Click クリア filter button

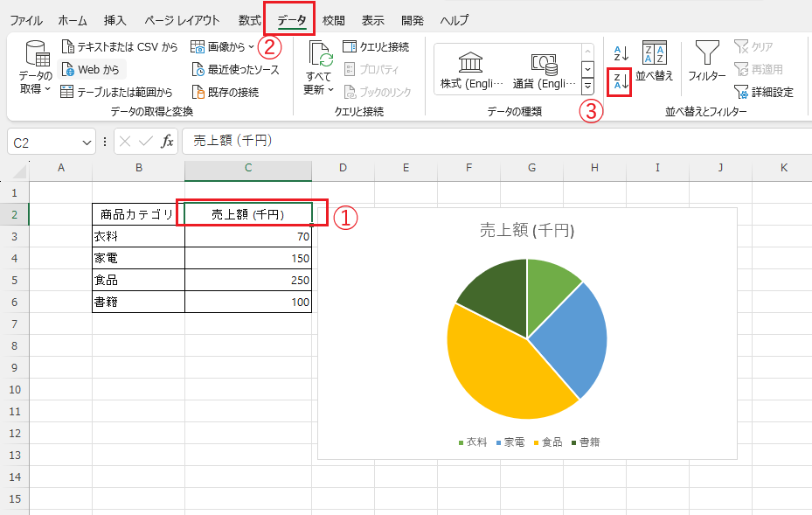click(x=753, y=46)
